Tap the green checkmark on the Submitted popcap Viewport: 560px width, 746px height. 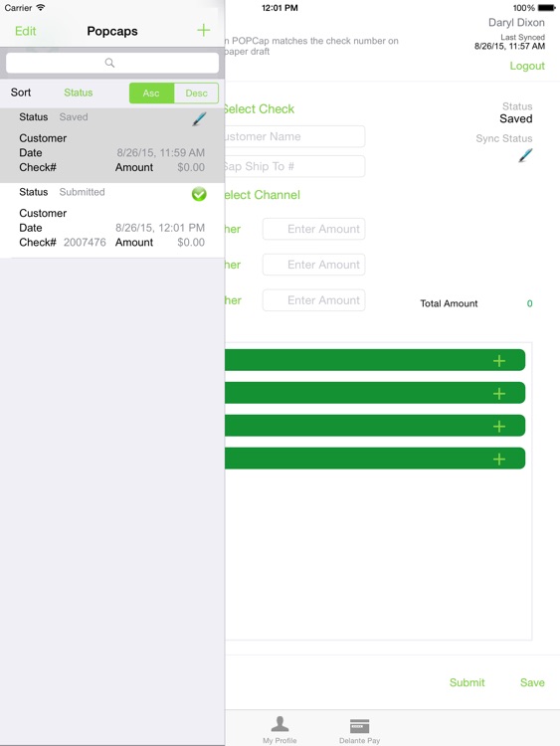199,194
